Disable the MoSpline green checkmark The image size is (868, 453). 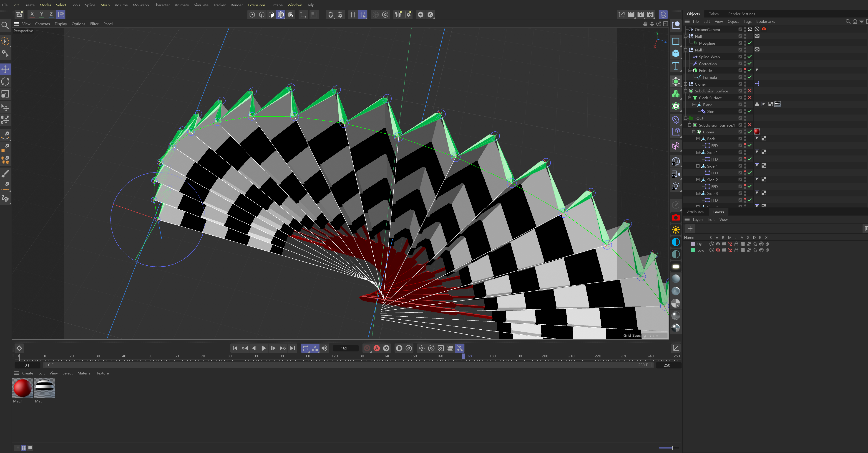[750, 43]
